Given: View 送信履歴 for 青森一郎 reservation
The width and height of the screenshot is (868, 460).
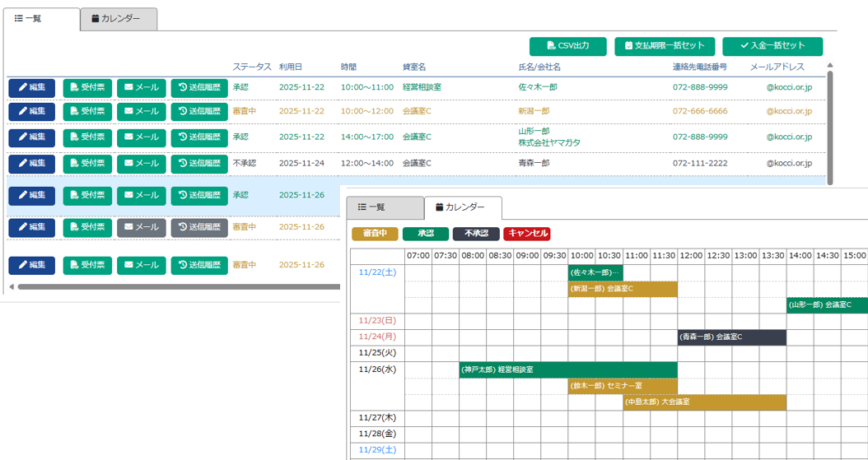Looking at the screenshot, I should [199, 164].
